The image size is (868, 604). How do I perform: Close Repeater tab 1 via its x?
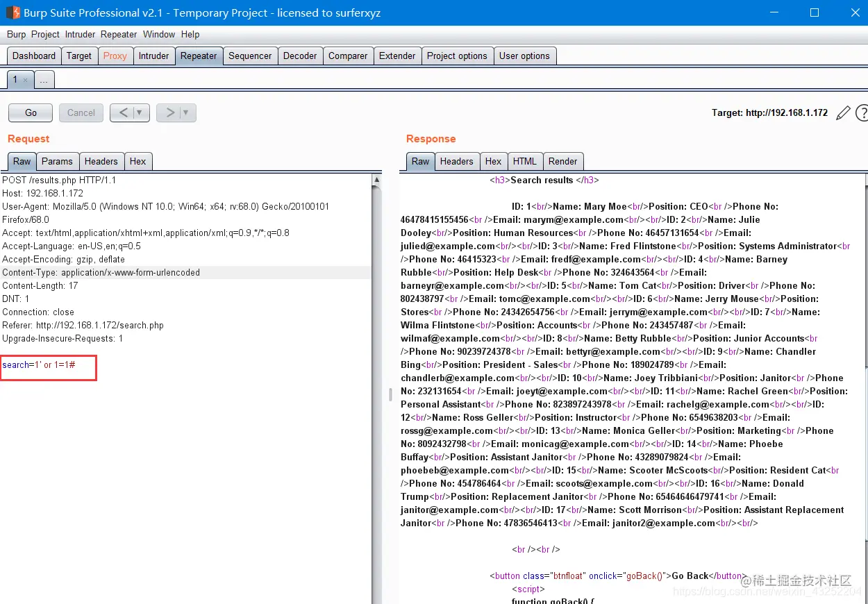tap(26, 81)
